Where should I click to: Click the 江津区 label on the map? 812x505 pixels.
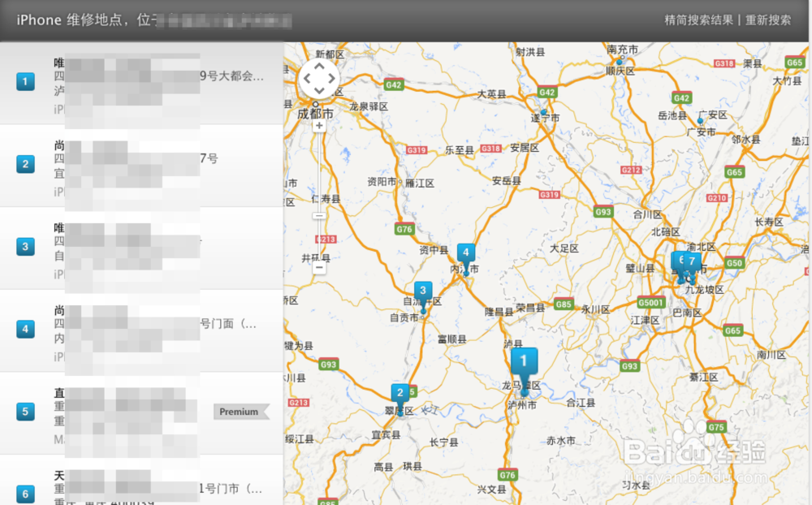[x=646, y=320]
